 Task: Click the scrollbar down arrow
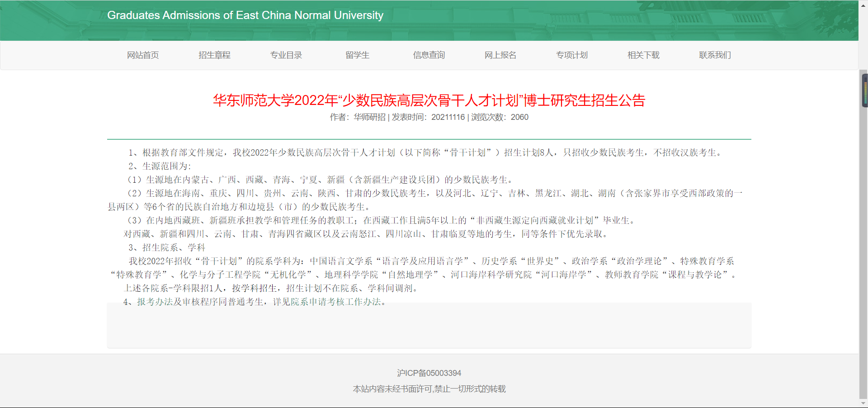pos(863,403)
